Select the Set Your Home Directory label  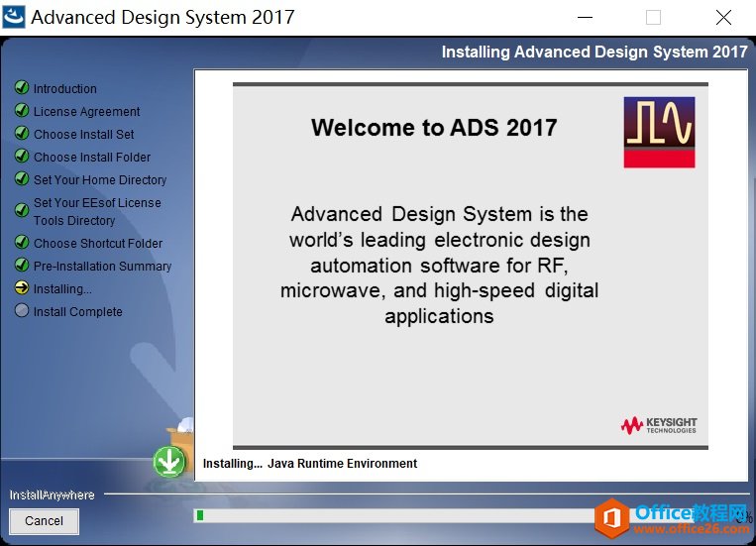[100, 180]
